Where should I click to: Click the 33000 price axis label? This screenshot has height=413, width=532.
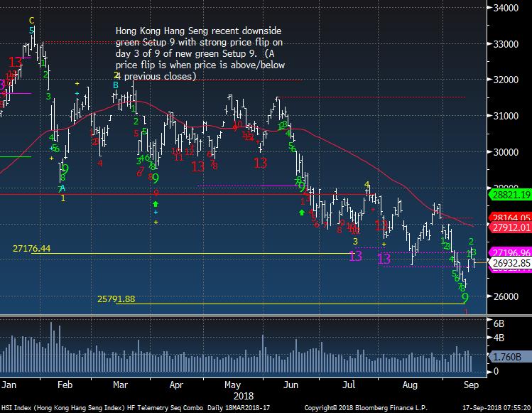tap(506, 44)
